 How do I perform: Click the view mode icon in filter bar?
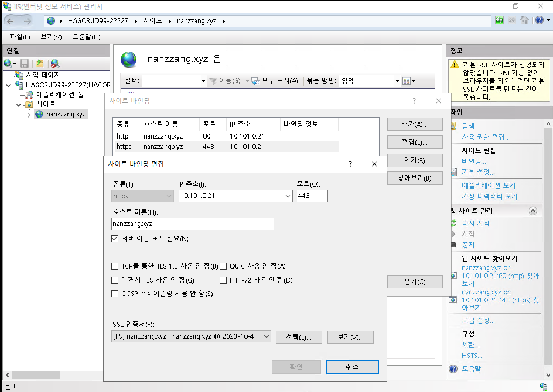(406, 81)
